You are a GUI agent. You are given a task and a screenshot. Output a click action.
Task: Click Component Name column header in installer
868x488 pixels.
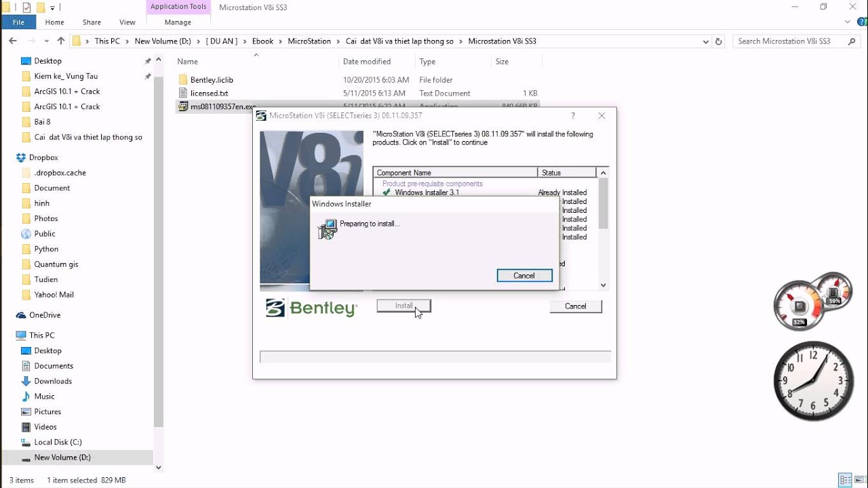(456, 173)
